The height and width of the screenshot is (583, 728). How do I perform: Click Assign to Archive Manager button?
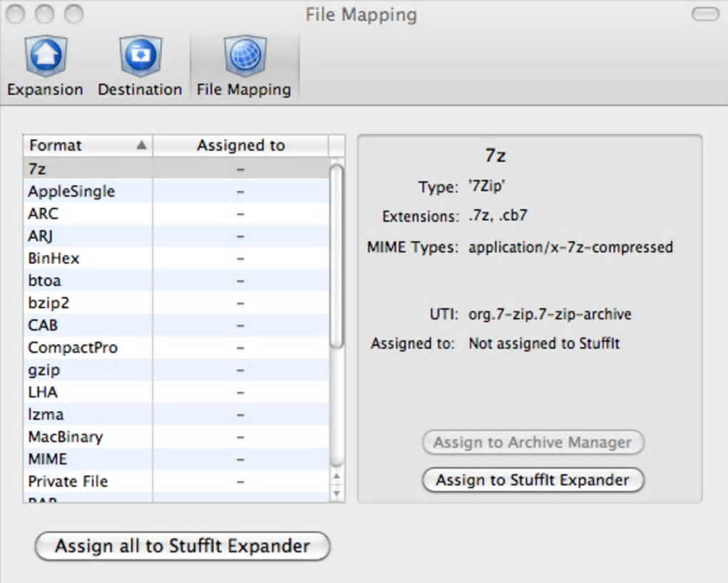(533, 442)
